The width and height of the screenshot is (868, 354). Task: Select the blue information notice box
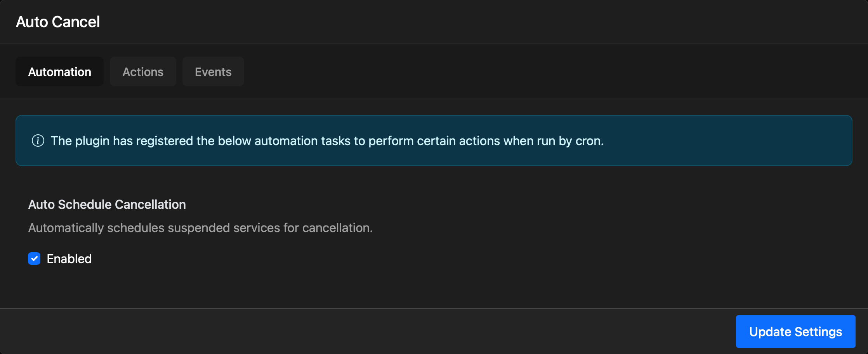(434, 141)
